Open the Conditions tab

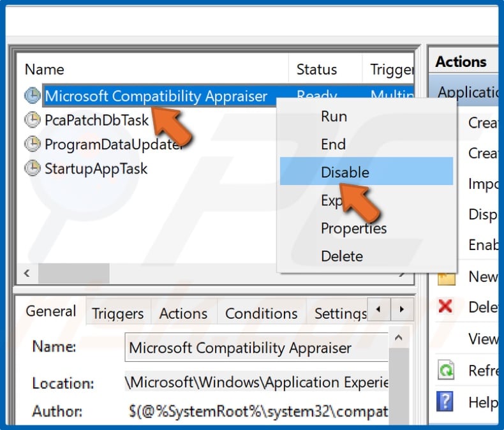point(261,313)
